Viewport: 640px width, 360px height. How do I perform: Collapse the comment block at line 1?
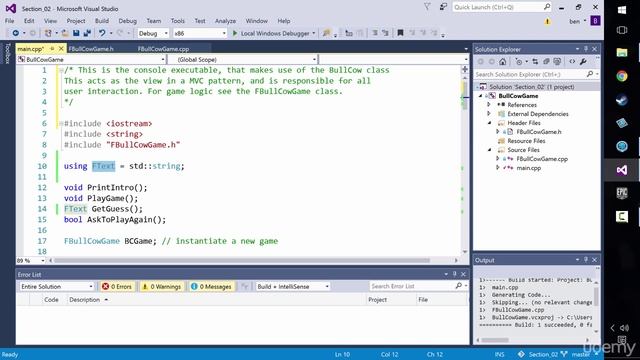pyautogui.click(x=61, y=70)
